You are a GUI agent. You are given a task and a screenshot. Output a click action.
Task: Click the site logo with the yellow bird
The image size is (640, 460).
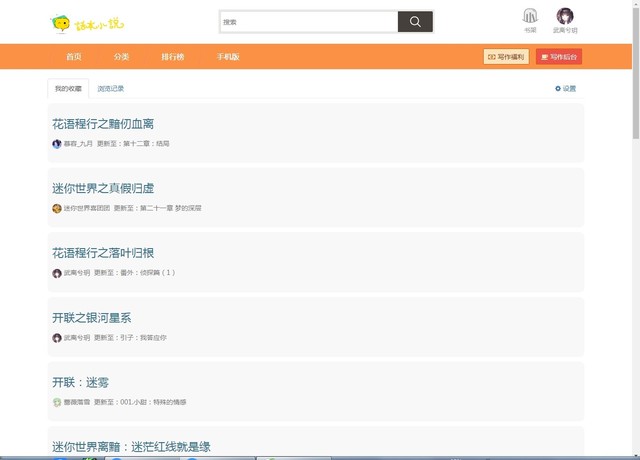(79, 22)
